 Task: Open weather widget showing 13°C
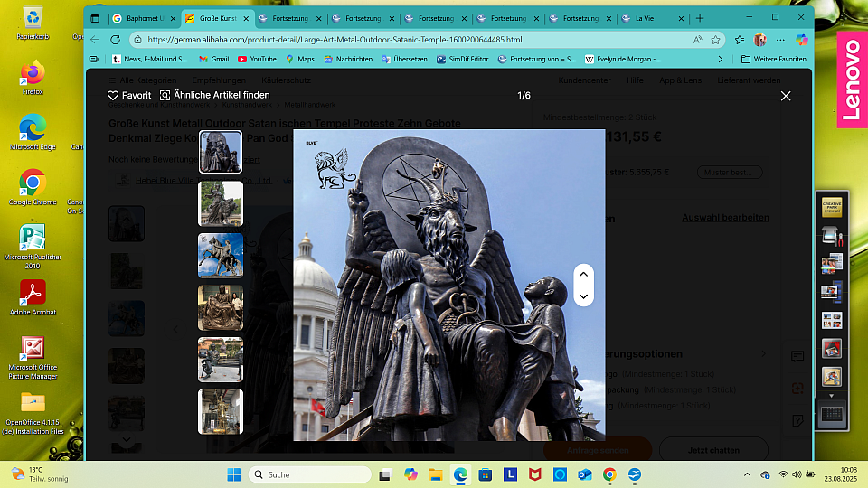(40, 474)
